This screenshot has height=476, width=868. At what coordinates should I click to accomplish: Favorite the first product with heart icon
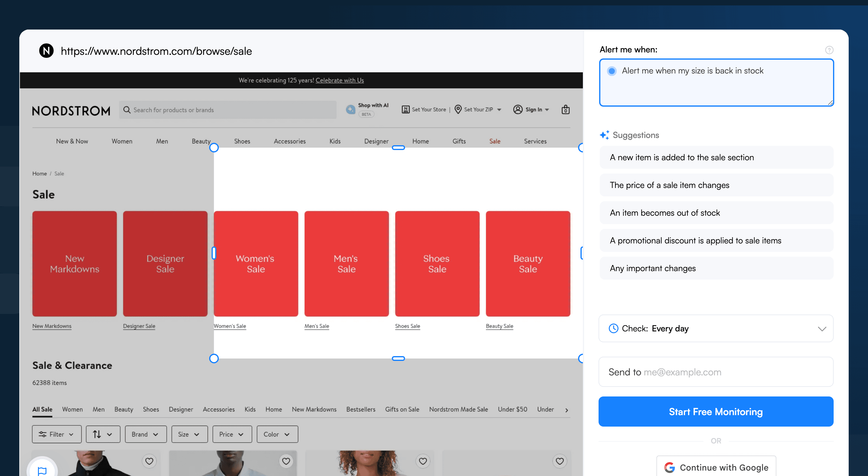click(149, 461)
